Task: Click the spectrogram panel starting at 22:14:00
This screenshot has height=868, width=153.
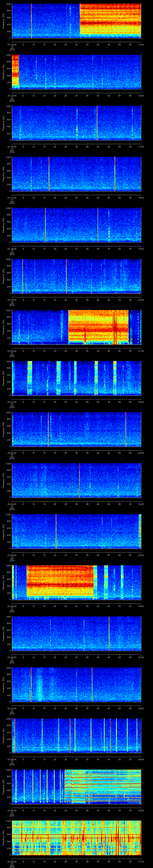Action: (76, 21)
